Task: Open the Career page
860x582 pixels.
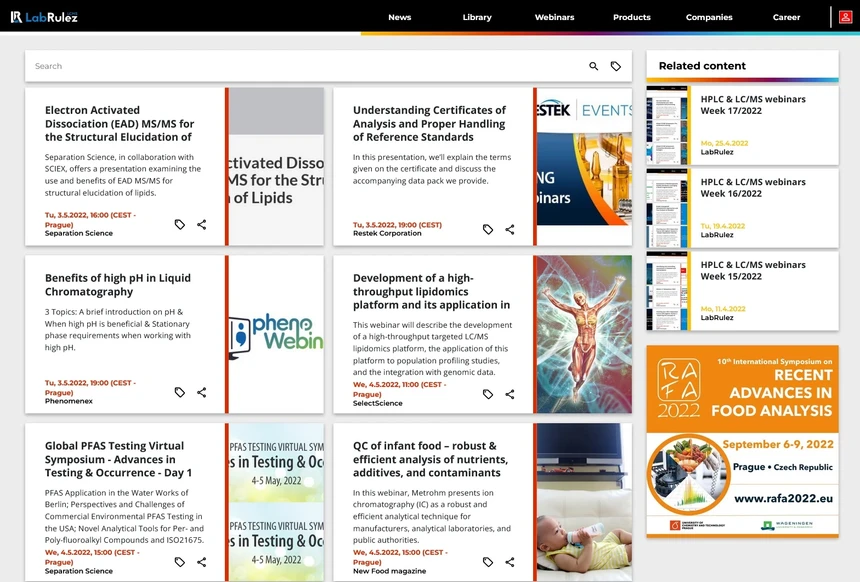Action: pos(787,17)
